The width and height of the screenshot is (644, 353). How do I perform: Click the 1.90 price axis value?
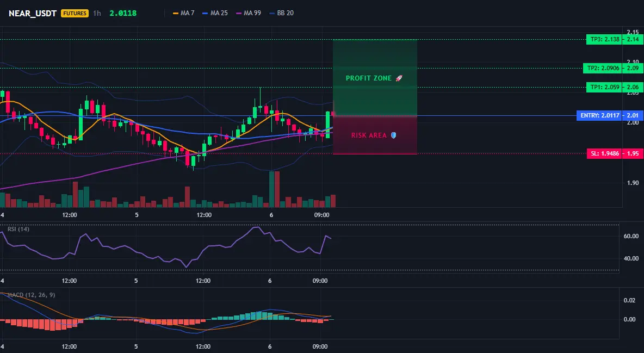[x=633, y=183]
